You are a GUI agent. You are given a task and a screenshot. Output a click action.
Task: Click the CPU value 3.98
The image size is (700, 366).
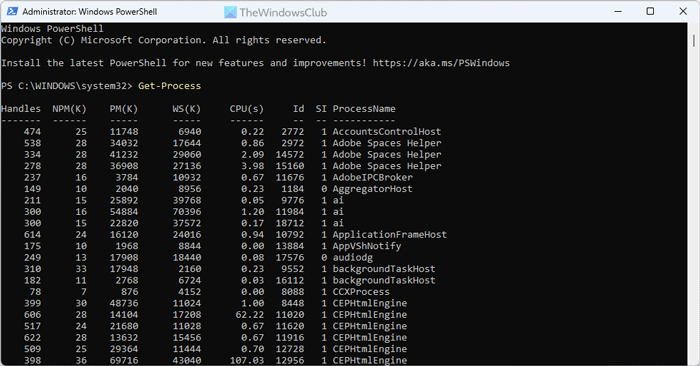pos(252,166)
